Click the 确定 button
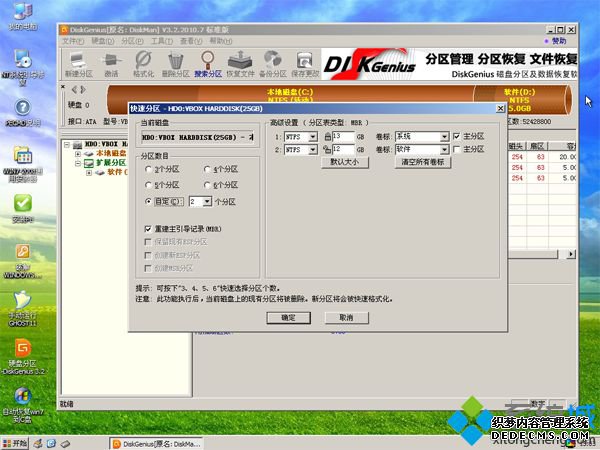This screenshot has height=450, width=600. 288,317
